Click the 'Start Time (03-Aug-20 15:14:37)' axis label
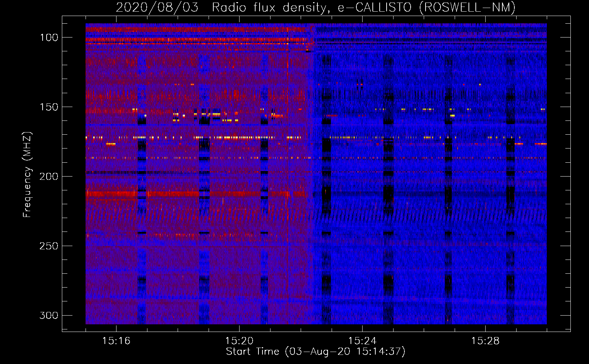 coord(316,352)
